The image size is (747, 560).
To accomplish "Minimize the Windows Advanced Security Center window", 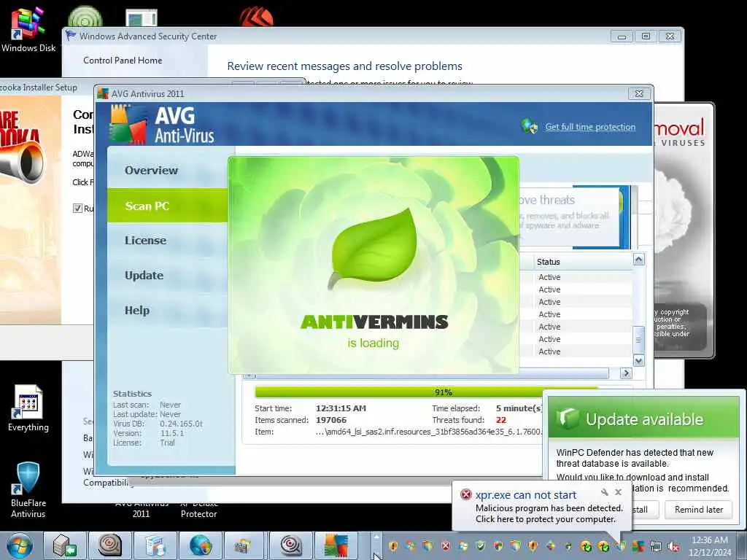I will (622, 36).
